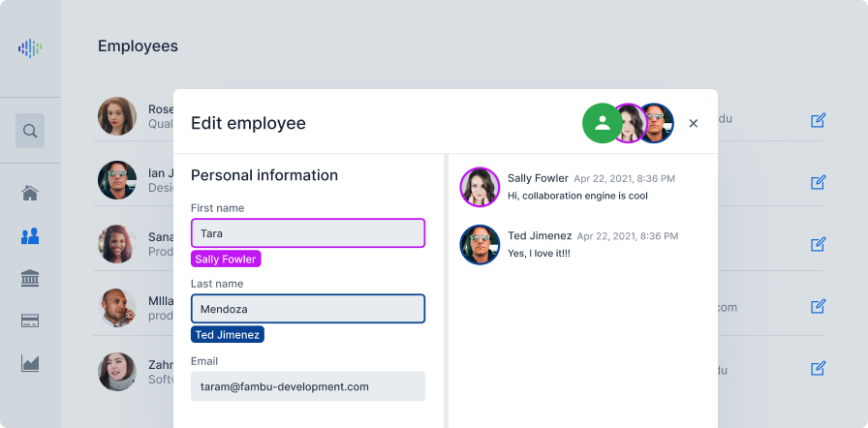This screenshot has width=868, height=428.
Task: Click the credit card icon in sidebar
Action: 30,321
